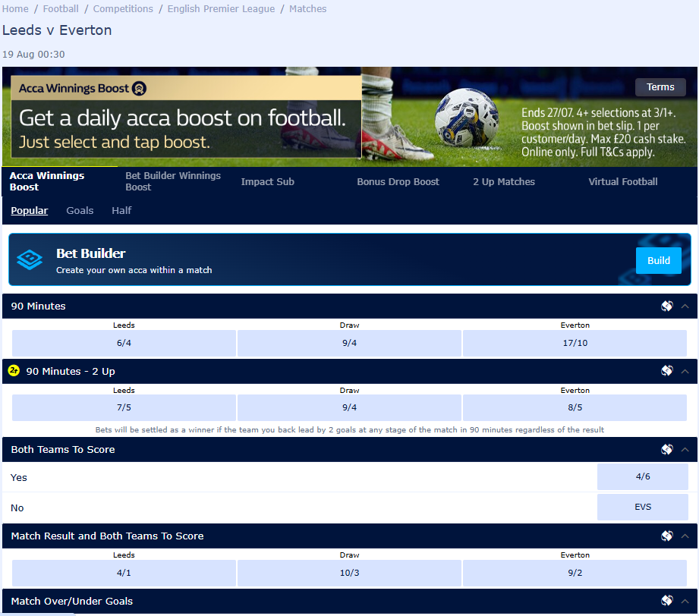699x616 pixels.
Task: Click the Bet Builder diamond icon
Action: 30,260
